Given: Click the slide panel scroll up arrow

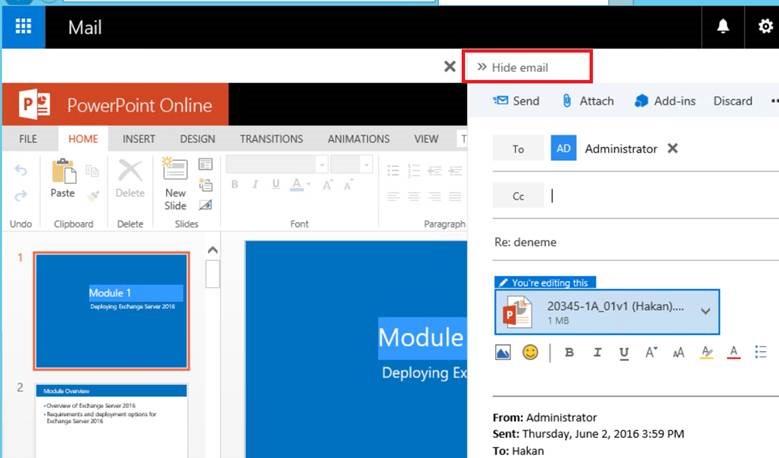Looking at the screenshot, I should [x=213, y=250].
